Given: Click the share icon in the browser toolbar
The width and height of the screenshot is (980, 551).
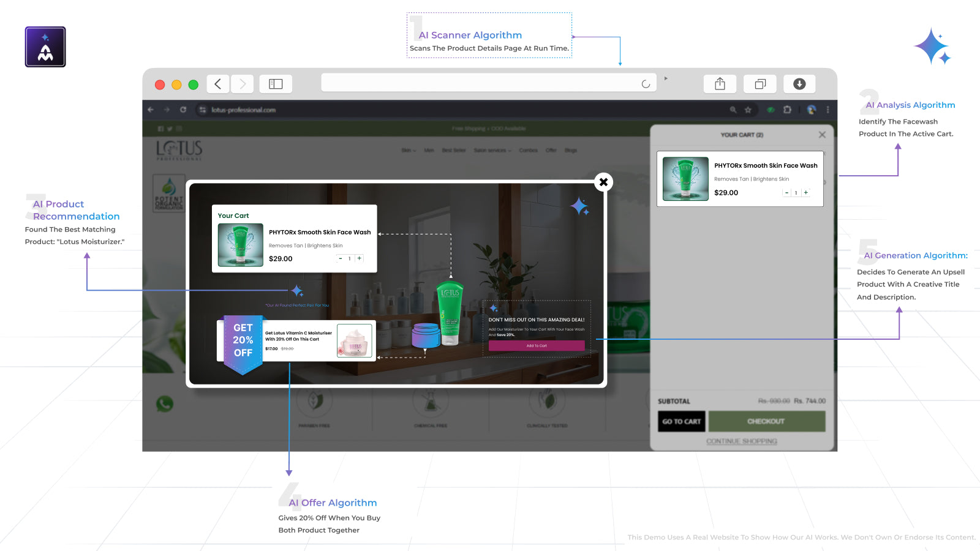Looking at the screenshot, I should 720,84.
